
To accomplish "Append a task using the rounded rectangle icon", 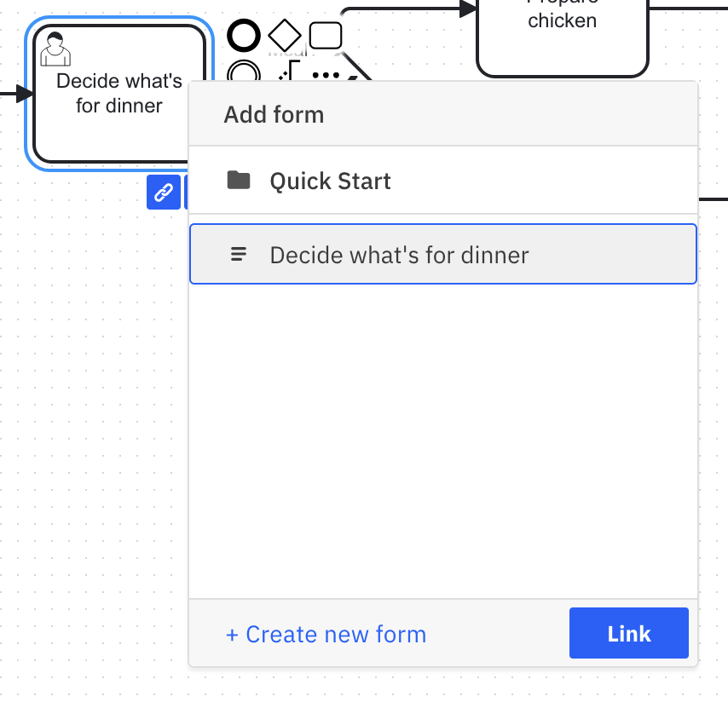I will pyautogui.click(x=325, y=35).
